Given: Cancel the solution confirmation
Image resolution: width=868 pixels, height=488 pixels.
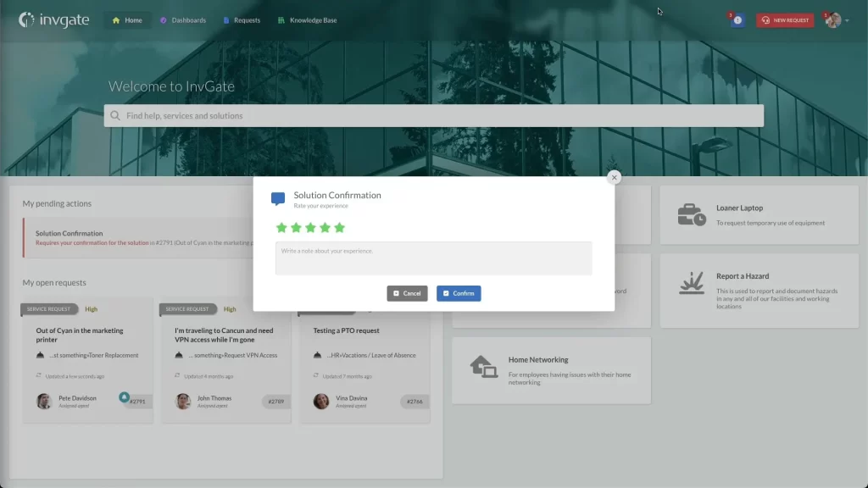Looking at the screenshot, I should (x=407, y=293).
